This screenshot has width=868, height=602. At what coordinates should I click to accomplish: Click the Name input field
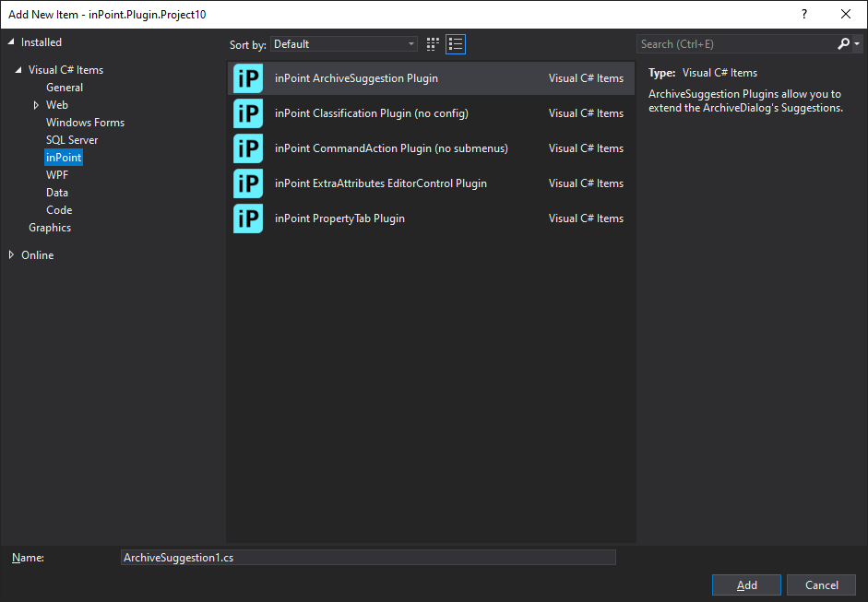[x=368, y=557]
